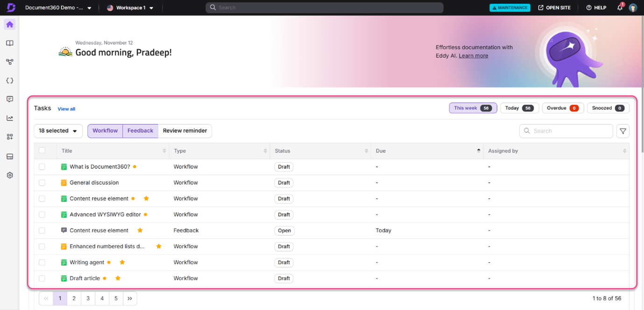The height and width of the screenshot is (310, 644).
Task: Toggle the select-all checkbox in table header
Action: coord(42,151)
